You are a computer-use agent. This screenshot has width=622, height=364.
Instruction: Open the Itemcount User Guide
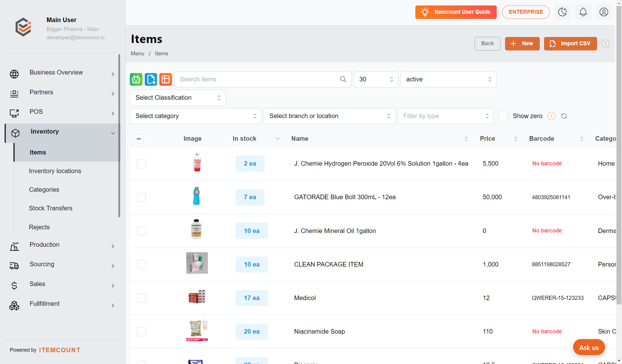coord(456,12)
